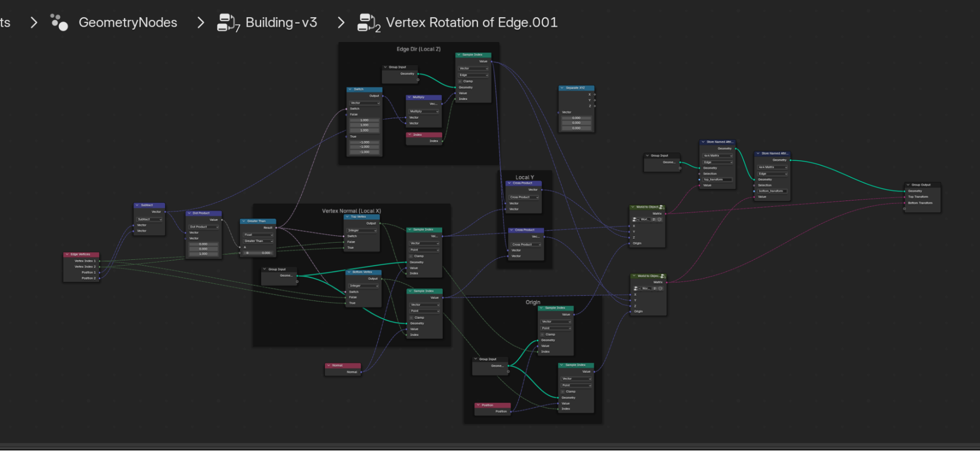Click the B value slider on Greater Than node

click(258, 253)
